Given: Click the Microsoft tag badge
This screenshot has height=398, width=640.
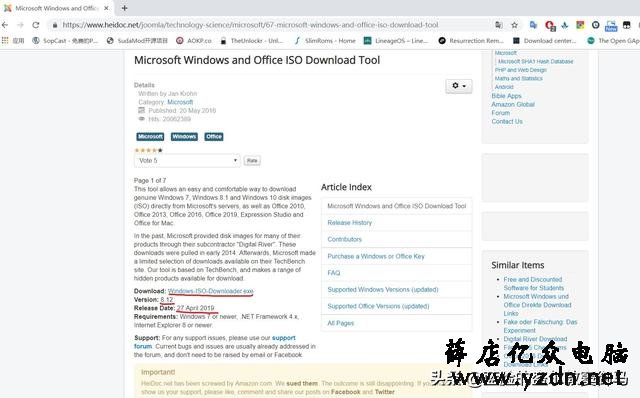Looking at the screenshot, I should point(150,136).
